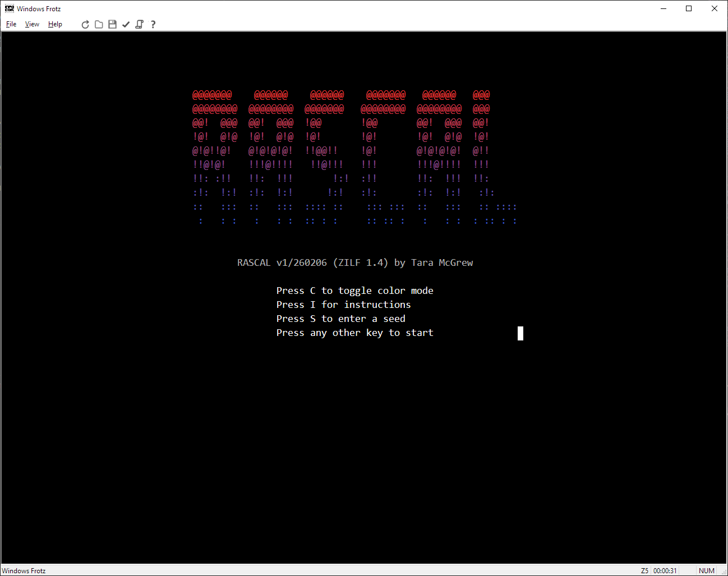Open the File menu

click(x=11, y=24)
